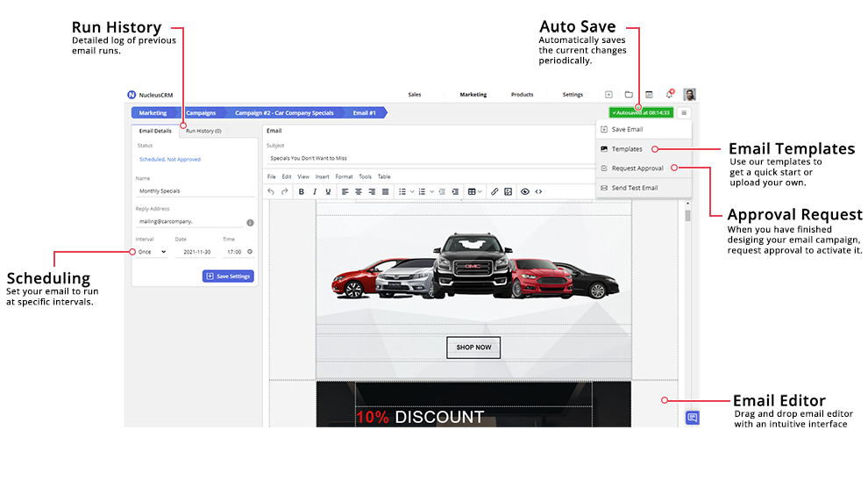Open the Products navigation item
The width and height of the screenshot is (868, 480).
pos(522,95)
